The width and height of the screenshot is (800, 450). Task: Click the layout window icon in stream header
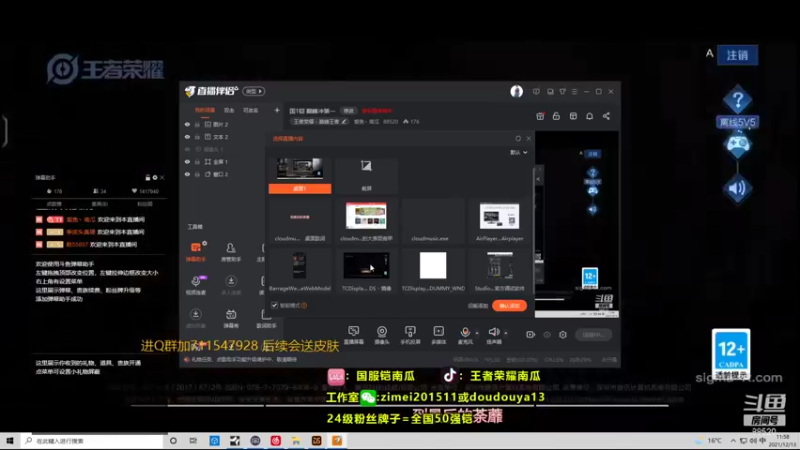point(573,116)
